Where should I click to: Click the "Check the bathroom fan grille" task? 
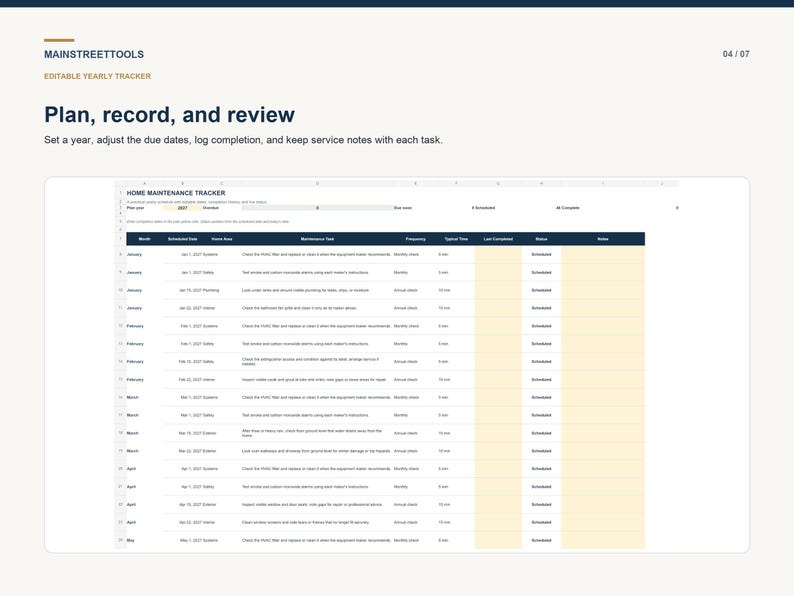[x=299, y=308]
